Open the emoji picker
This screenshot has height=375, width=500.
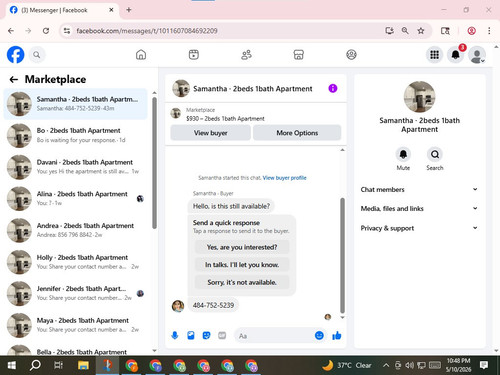point(319,335)
